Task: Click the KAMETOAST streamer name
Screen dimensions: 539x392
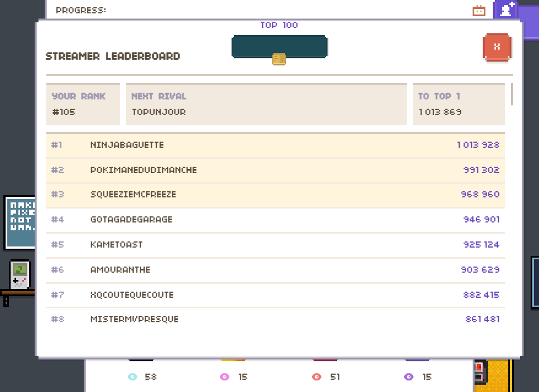Action: [117, 245]
